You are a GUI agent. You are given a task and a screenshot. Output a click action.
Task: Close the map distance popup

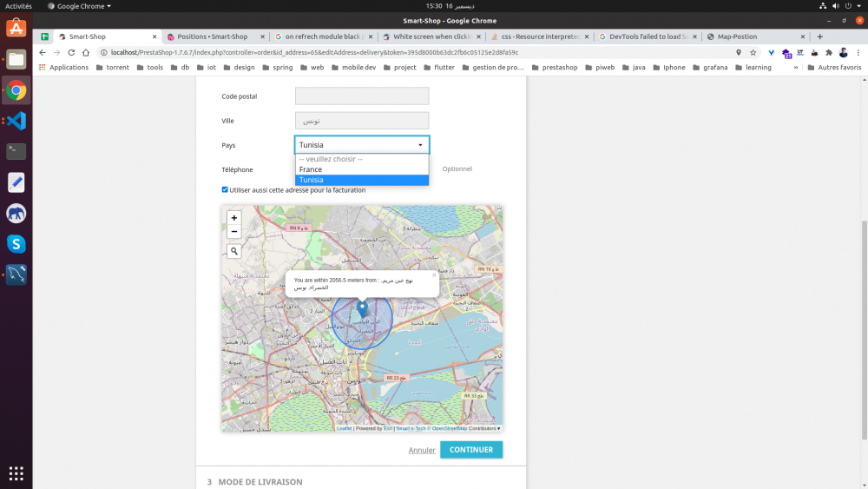pos(434,275)
